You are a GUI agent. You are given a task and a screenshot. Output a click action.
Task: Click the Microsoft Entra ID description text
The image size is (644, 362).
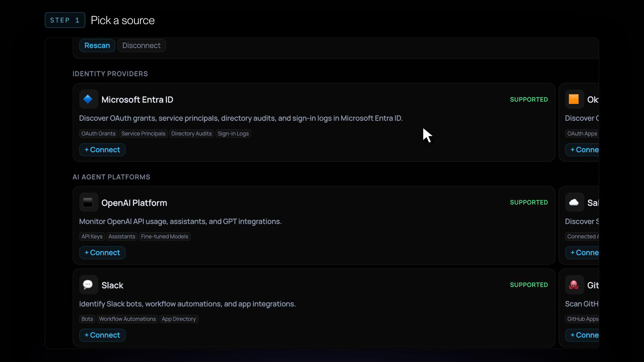pyautogui.click(x=241, y=118)
